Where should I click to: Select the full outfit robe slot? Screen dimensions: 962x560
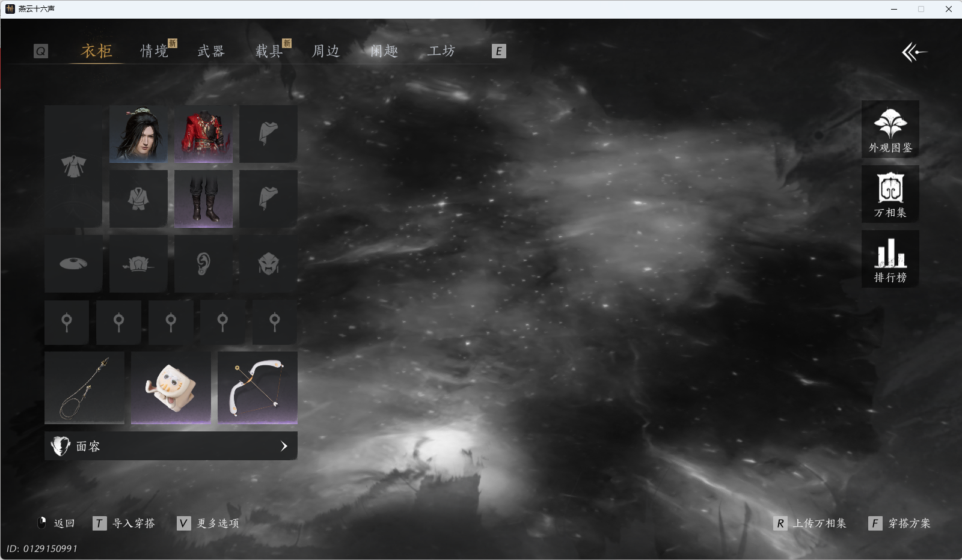(x=73, y=166)
